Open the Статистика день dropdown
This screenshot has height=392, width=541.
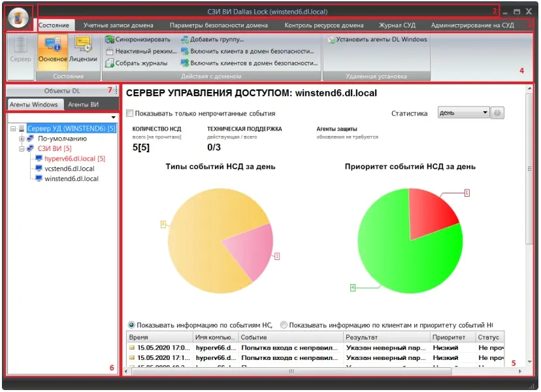[x=464, y=113]
